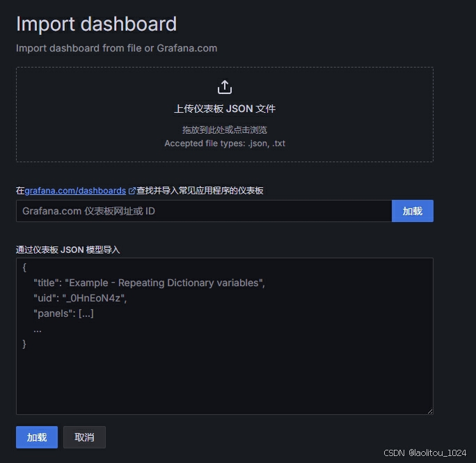Viewport: 476px width, 463px height.
Task: Click the 上传仪表板 JSON 文件 upload text
Action: pyautogui.click(x=225, y=109)
